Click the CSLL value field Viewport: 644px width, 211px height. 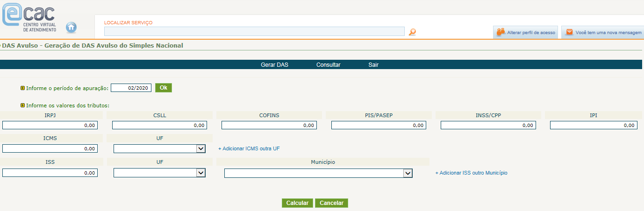(x=159, y=125)
